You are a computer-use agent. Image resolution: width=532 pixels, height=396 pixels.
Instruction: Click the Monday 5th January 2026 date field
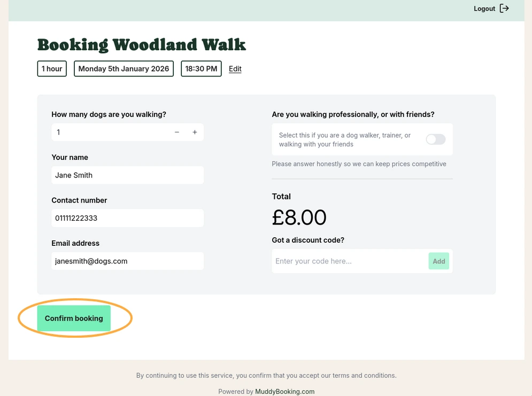click(124, 68)
